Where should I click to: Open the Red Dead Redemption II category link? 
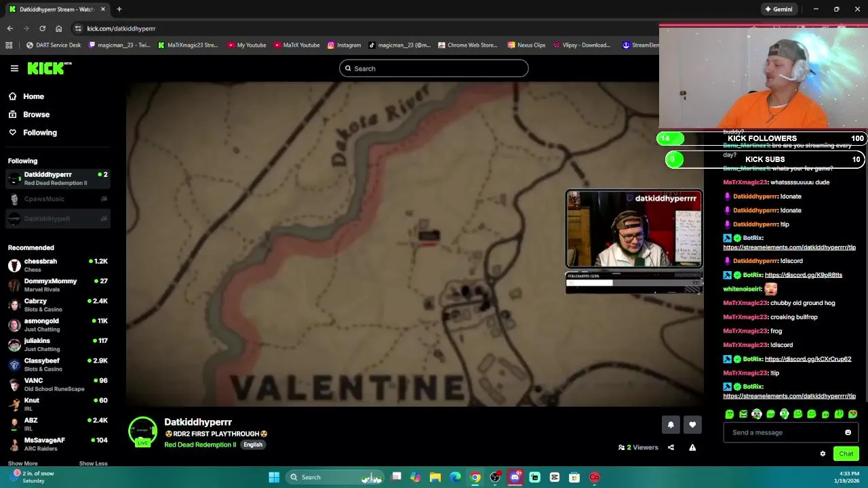click(x=200, y=445)
